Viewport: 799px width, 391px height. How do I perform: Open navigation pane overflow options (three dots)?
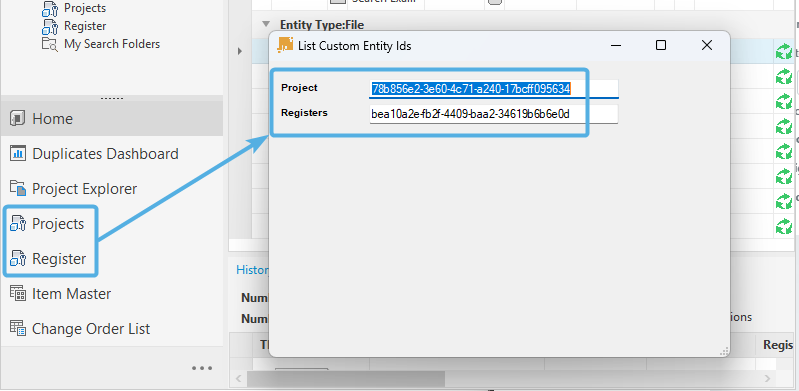click(x=202, y=368)
